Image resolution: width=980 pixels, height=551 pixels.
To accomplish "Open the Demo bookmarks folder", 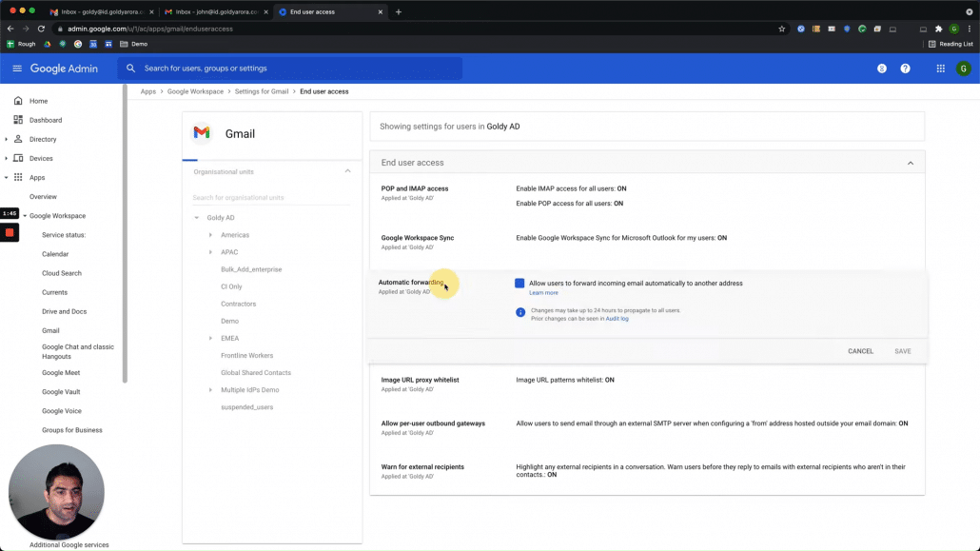I will click(134, 44).
